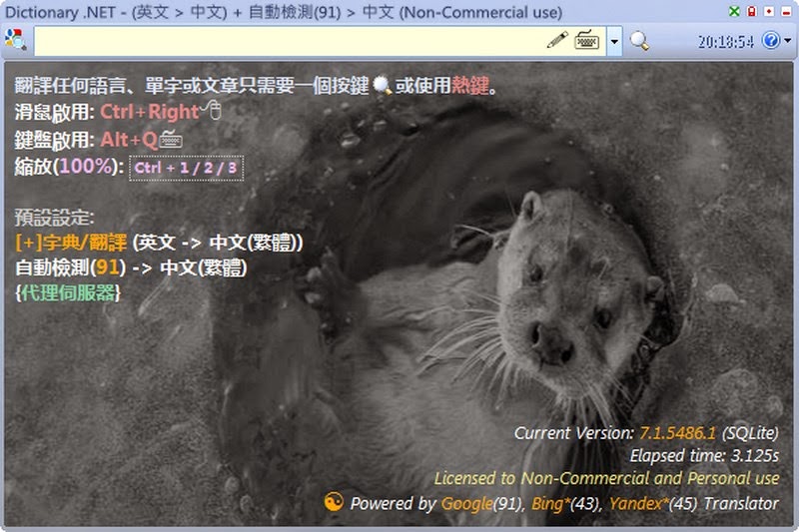Open the on-screen keyboard icon
This screenshot has height=532, width=799.
586,40
